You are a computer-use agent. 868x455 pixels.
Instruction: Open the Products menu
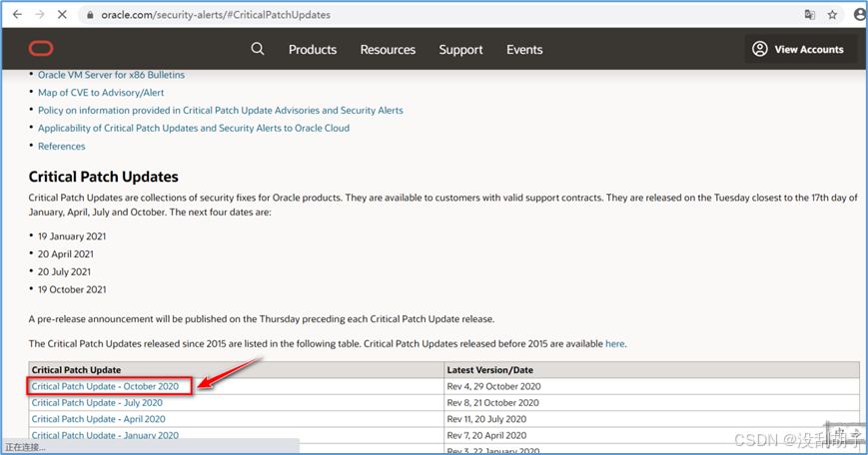(313, 50)
